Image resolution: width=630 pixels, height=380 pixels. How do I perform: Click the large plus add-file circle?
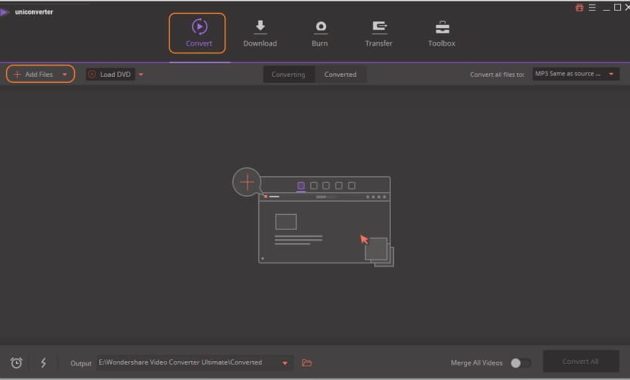pyautogui.click(x=247, y=182)
